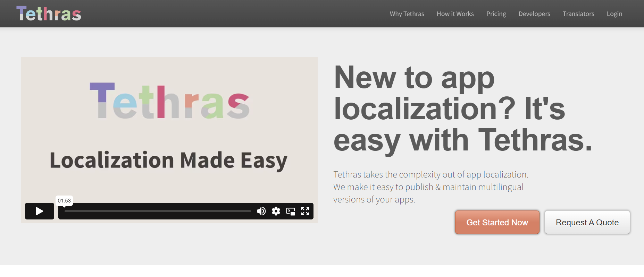Open the Pricing page

click(496, 14)
